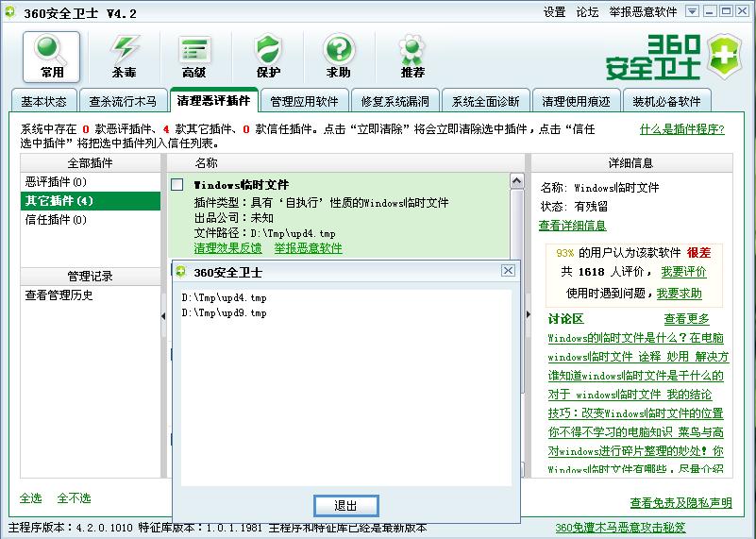756x539 pixels.
Task: Click the 全部插件 panel header
Action: [x=91, y=163]
